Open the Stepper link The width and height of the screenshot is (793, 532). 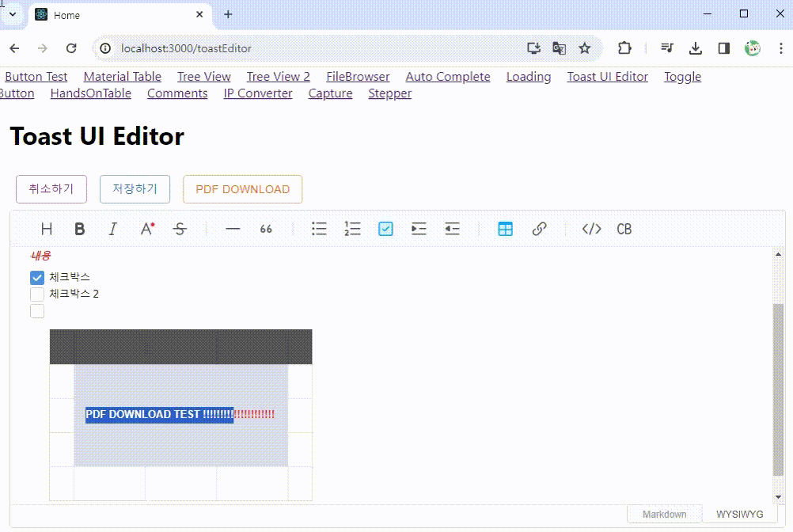[x=390, y=93]
